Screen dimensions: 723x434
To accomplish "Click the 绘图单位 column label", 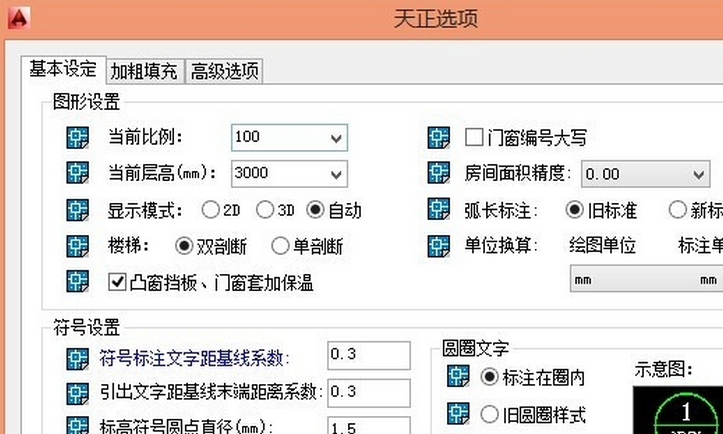I will (603, 245).
